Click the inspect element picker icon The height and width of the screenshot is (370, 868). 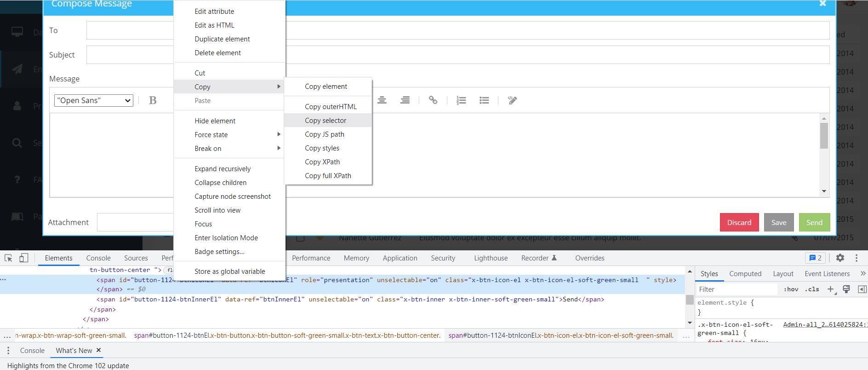coord(8,258)
